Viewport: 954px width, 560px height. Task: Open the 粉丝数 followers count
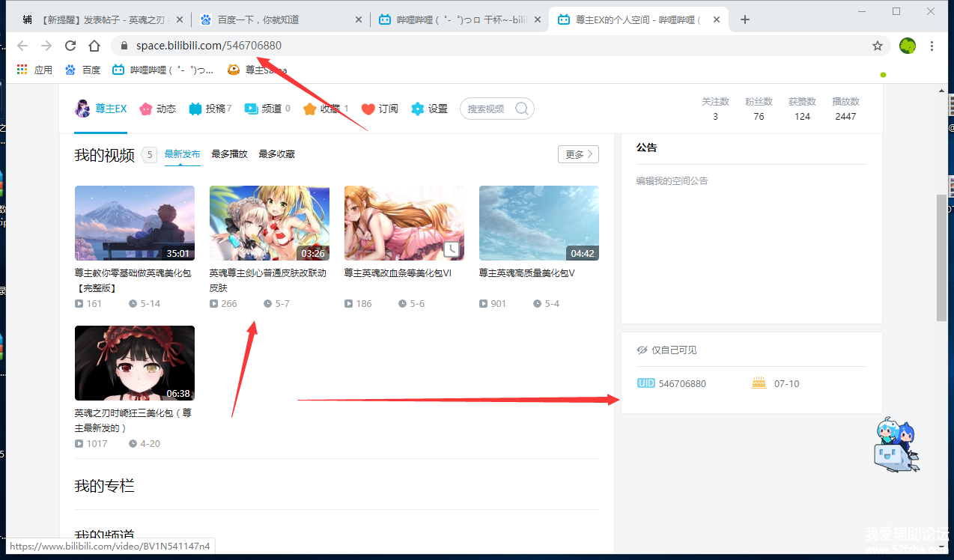click(x=759, y=109)
